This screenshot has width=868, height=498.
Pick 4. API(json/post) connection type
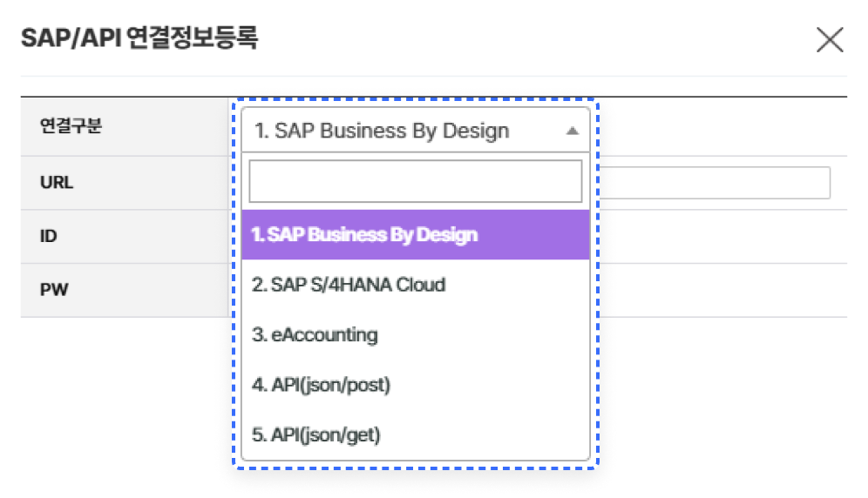click(416, 385)
